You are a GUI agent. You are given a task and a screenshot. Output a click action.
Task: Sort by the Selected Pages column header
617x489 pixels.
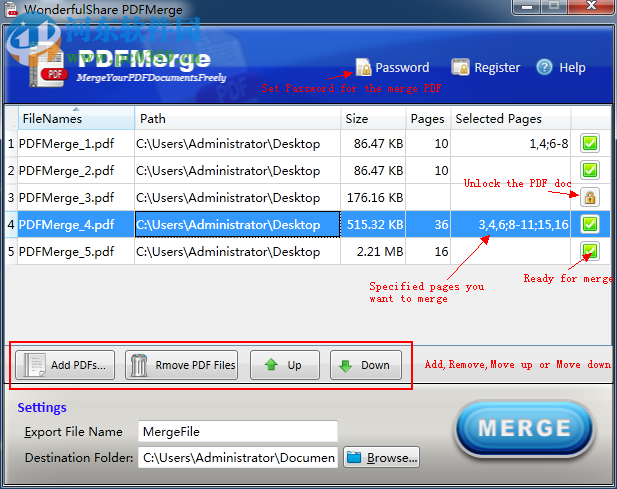click(511, 118)
